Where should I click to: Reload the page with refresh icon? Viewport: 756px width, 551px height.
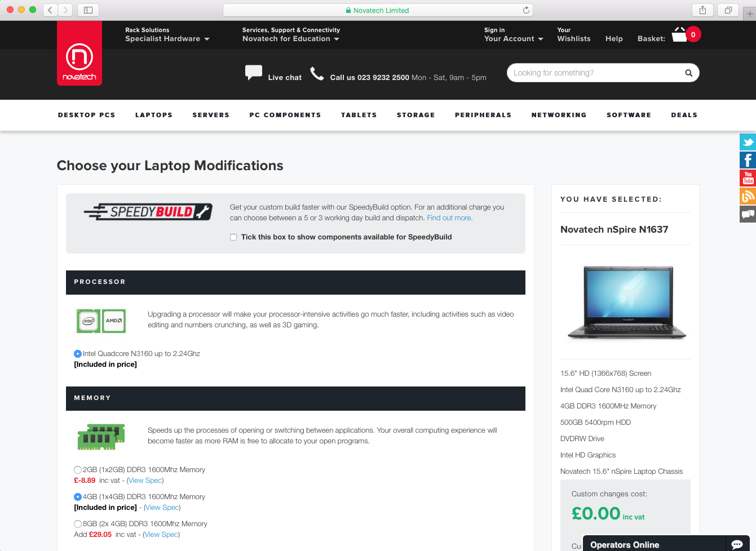[526, 10]
